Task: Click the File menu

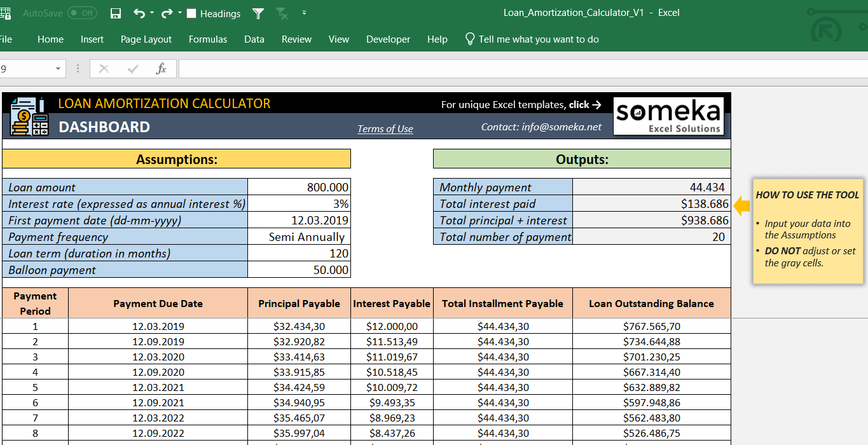Action: (6, 39)
